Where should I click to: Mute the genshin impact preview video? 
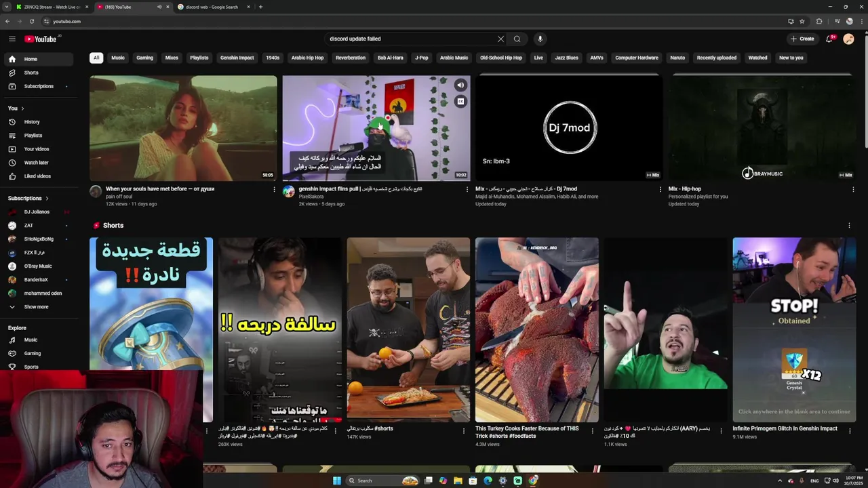(460, 85)
